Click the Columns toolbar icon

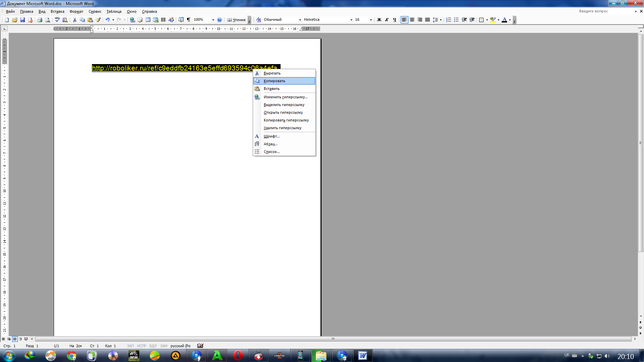coord(163,20)
